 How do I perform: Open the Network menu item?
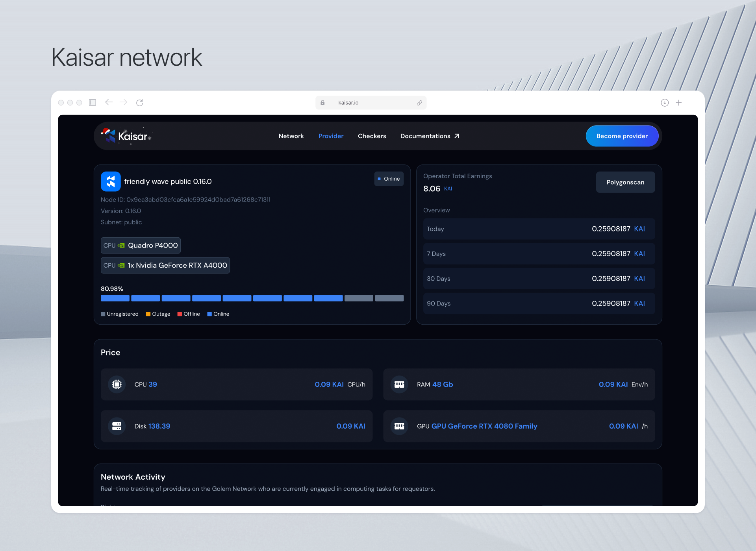point(291,136)
